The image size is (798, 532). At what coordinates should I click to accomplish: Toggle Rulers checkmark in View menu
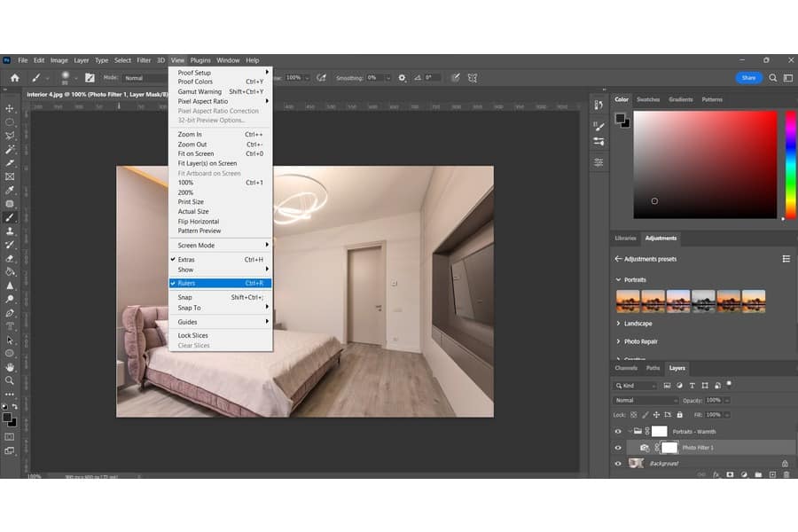221,283
